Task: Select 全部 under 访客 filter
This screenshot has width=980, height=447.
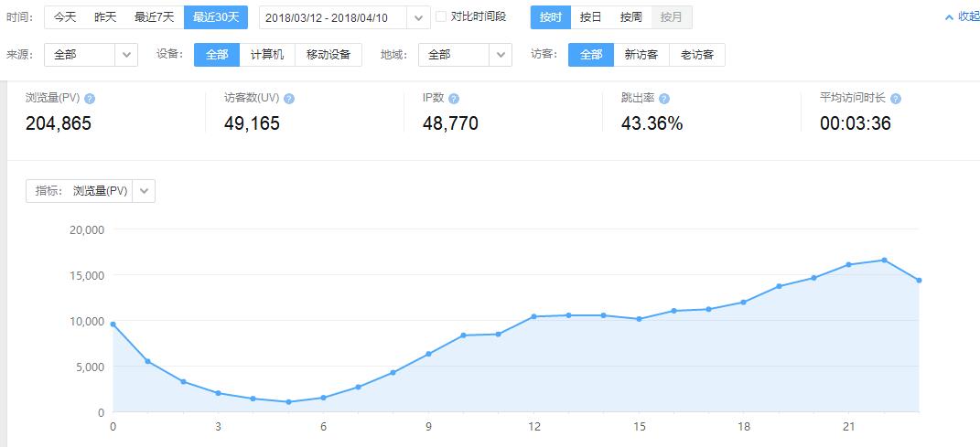Action: point(590,55)
